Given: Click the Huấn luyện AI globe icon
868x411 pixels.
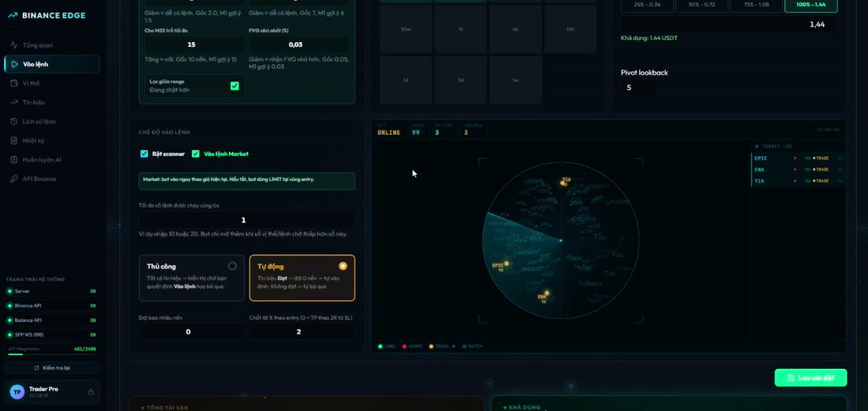Looking at the screenshot, I should coord(14,159).
